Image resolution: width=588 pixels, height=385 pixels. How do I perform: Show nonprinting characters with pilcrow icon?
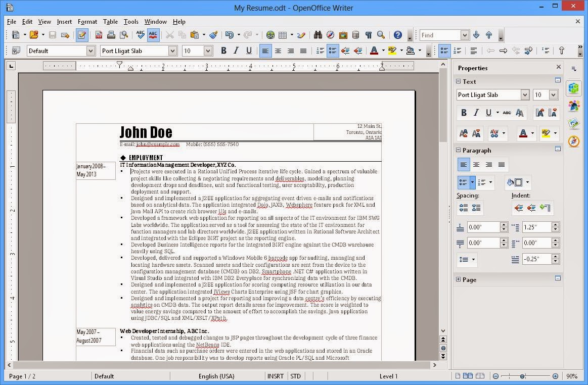click(369, 35)
